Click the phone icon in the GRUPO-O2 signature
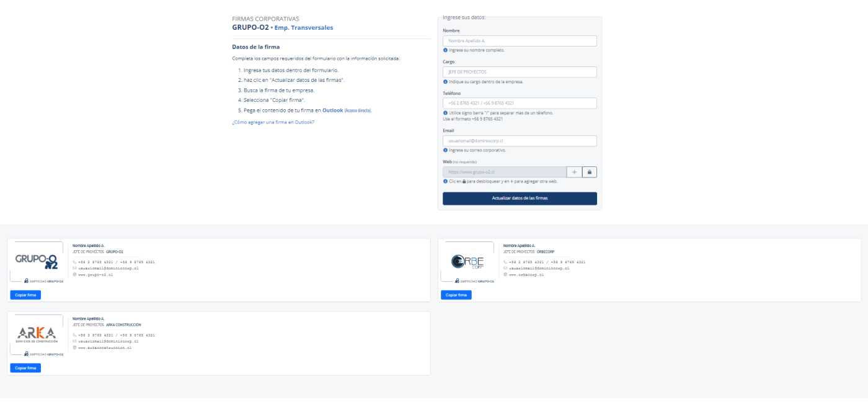 point(74,262)
